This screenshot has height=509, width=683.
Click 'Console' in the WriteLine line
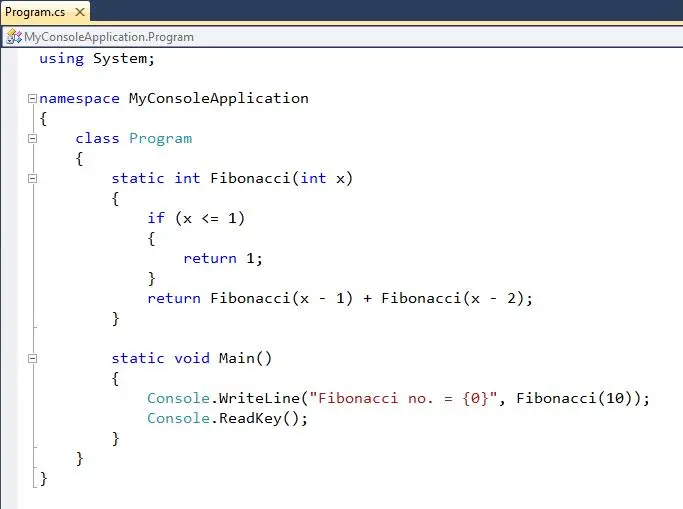(x=179, y=398)
